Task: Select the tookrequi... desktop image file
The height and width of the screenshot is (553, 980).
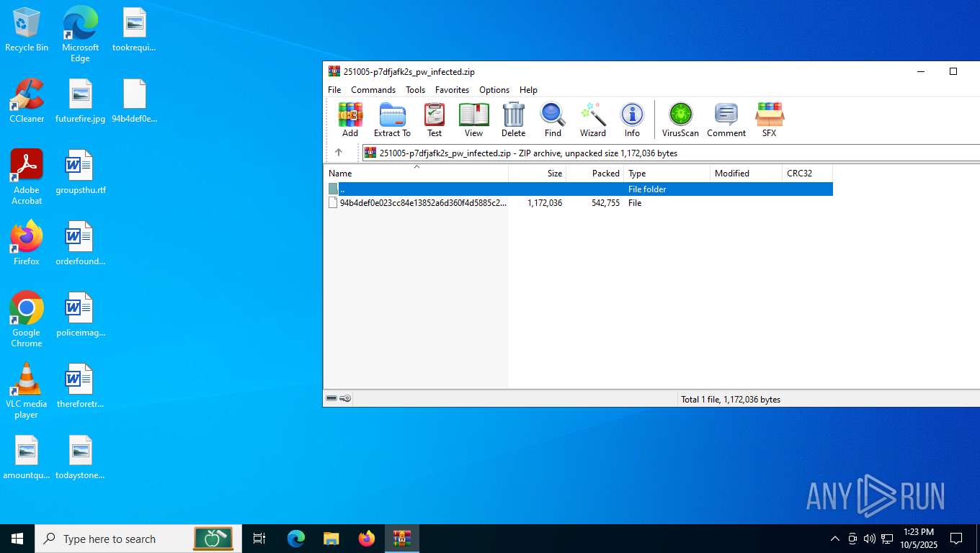Action: tap(135, 30)
